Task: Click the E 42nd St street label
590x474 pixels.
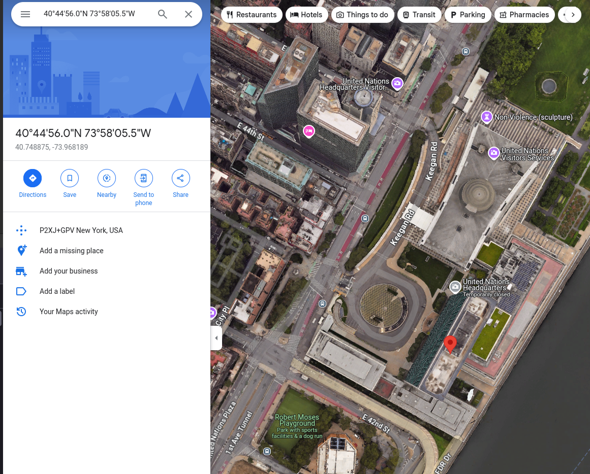Action: tap(376, 423)
